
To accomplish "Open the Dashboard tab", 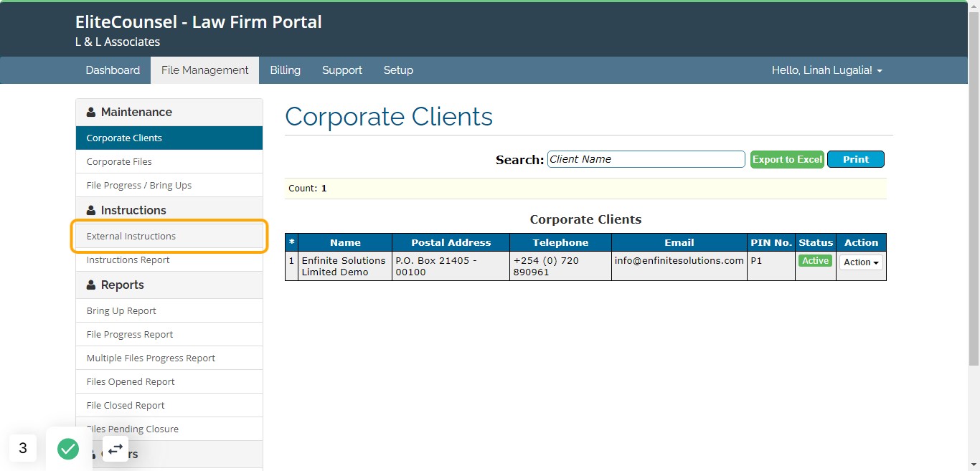I will coord(113,70).
